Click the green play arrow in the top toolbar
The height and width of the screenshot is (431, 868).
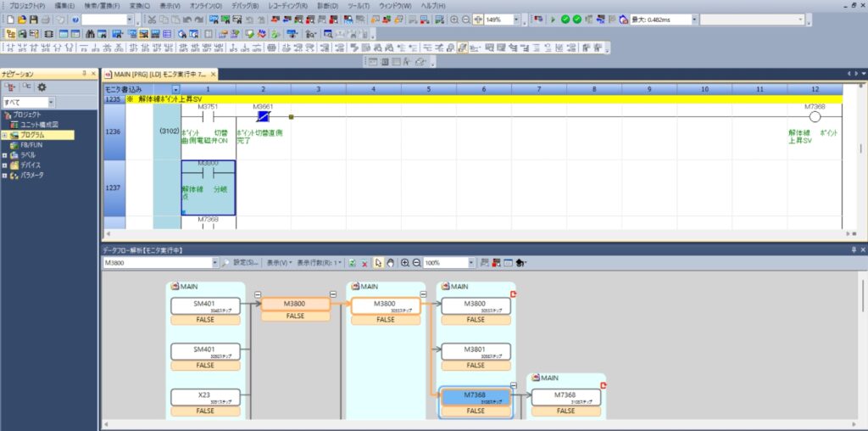click(554, 19)
